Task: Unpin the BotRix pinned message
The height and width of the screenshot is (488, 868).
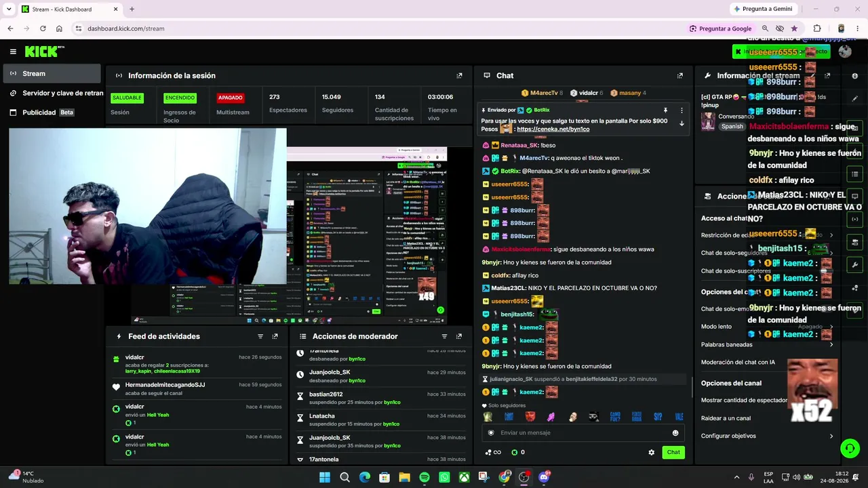Action: click(665, 110)
